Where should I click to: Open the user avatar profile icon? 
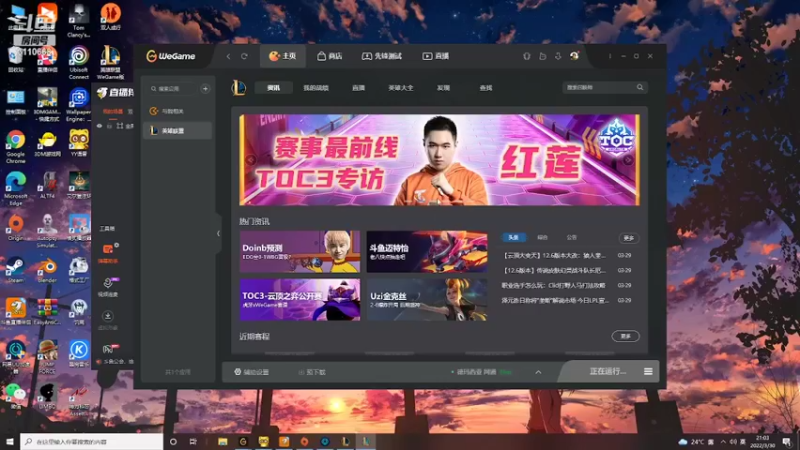[x=574, y=56]
